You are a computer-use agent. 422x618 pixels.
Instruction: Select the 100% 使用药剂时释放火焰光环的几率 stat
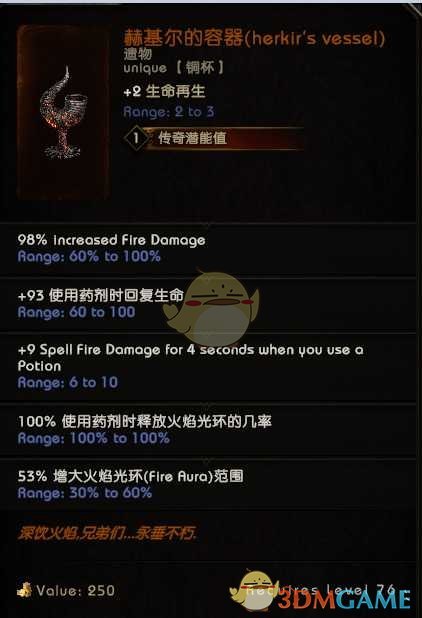click(145, 422)
